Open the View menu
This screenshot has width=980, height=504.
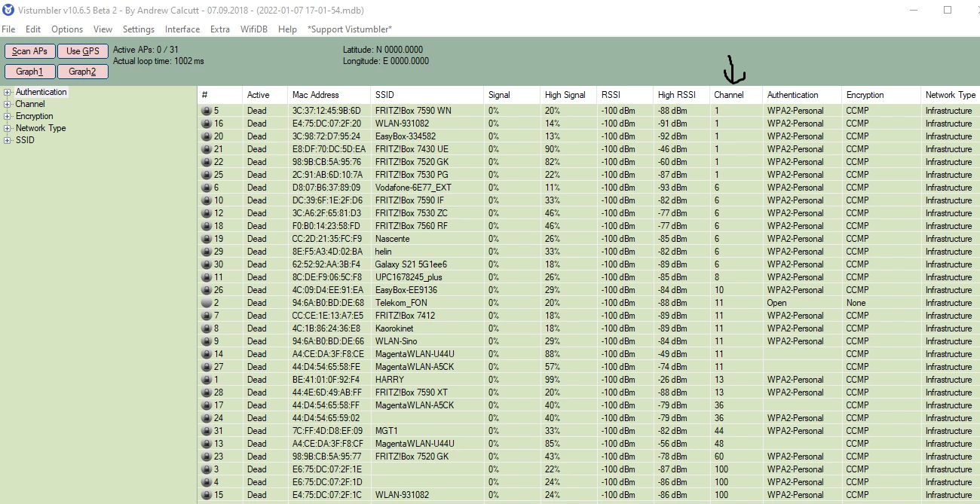click(103, 29)
